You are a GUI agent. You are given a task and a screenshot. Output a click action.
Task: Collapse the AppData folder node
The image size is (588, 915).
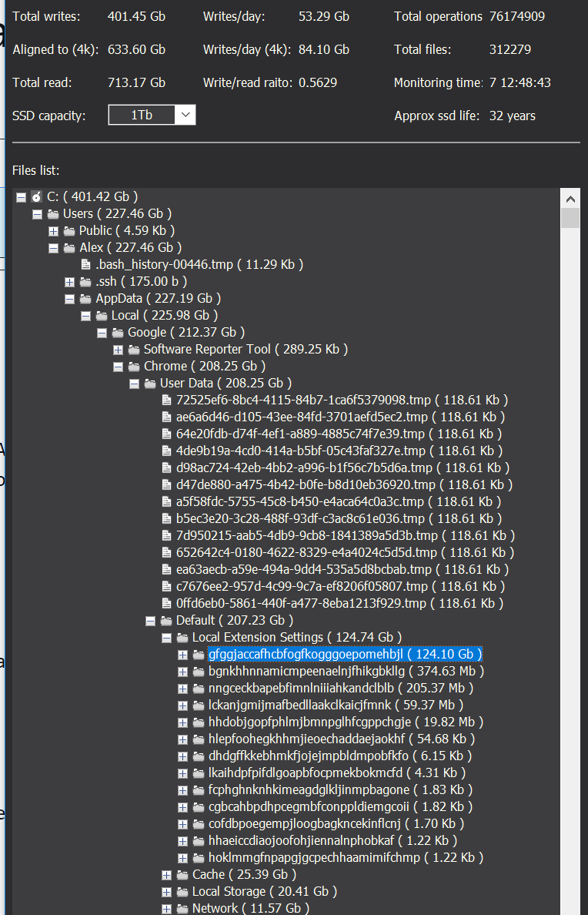69,299
